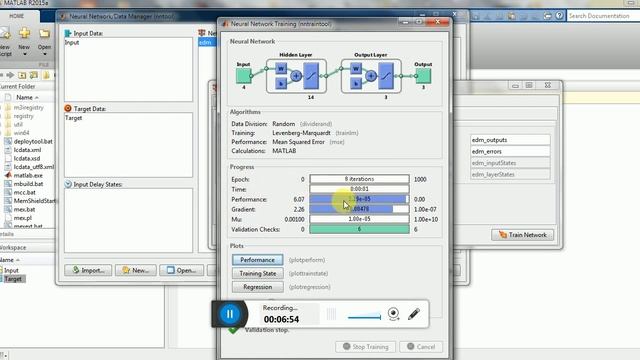This screenshot has width=640, height=360.
Task: Select the lcdata.xsd file
Action: pyautogui.click(x=27, y=158)
